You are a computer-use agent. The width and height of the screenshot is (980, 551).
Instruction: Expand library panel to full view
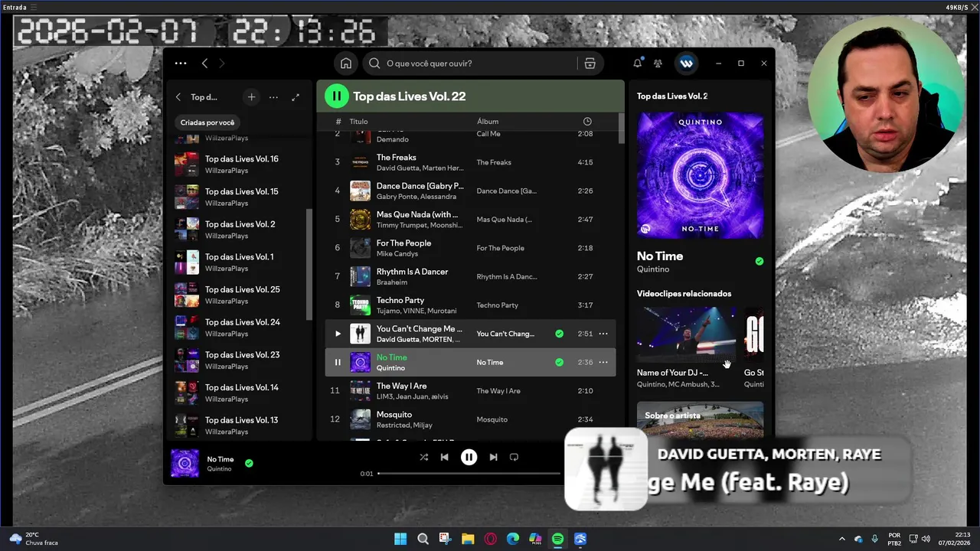point(296,97)
